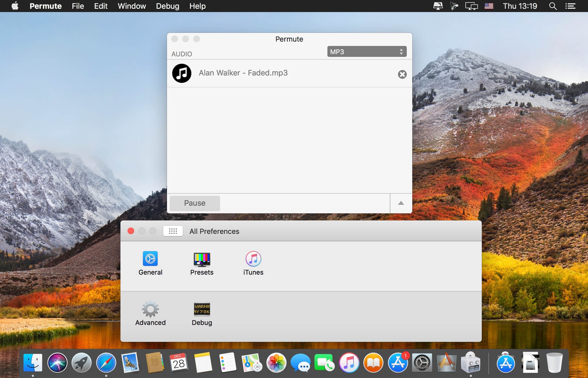Pause the conversion

pos(195,203)
